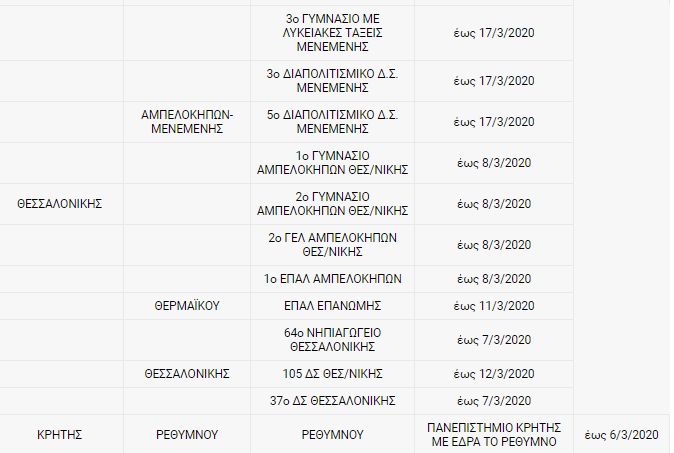Click the 105 ΔΣ ΘΕΣ/ΝΙΚΗΣ entry
The height and width of the screenshot is (453, 674).
(x=333, y=374)
